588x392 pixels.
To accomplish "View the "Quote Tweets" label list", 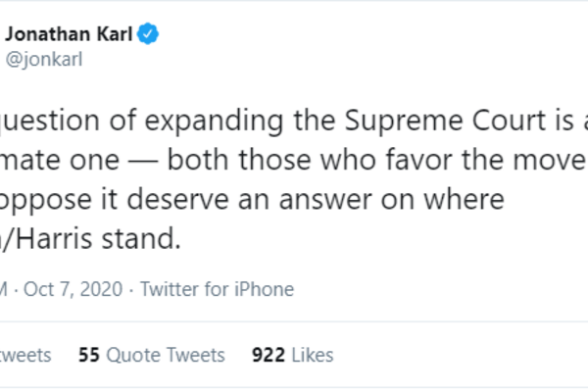I will pos(169,354).
